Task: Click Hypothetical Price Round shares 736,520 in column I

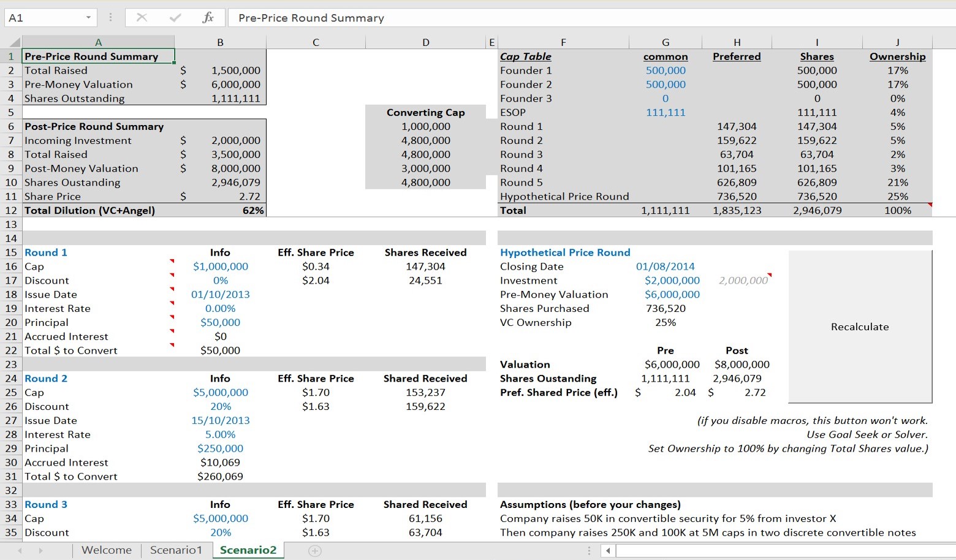Action: click(817, 197)
